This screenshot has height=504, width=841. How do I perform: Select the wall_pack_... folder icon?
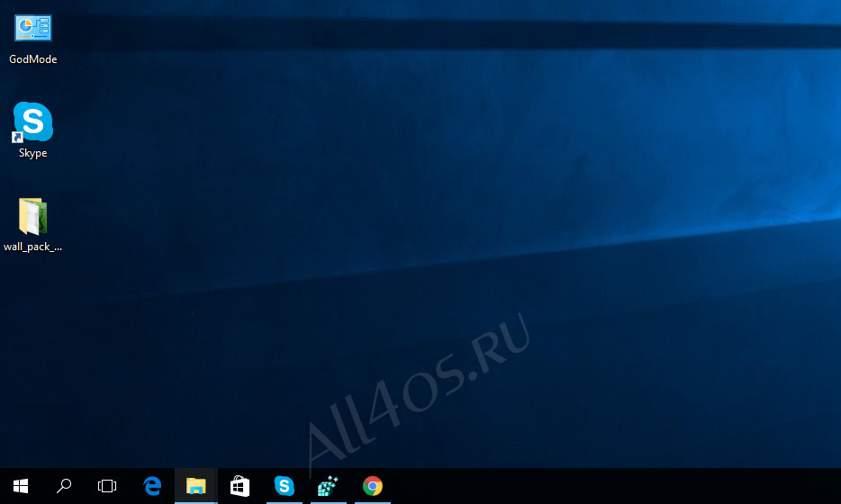click(32, 217)
